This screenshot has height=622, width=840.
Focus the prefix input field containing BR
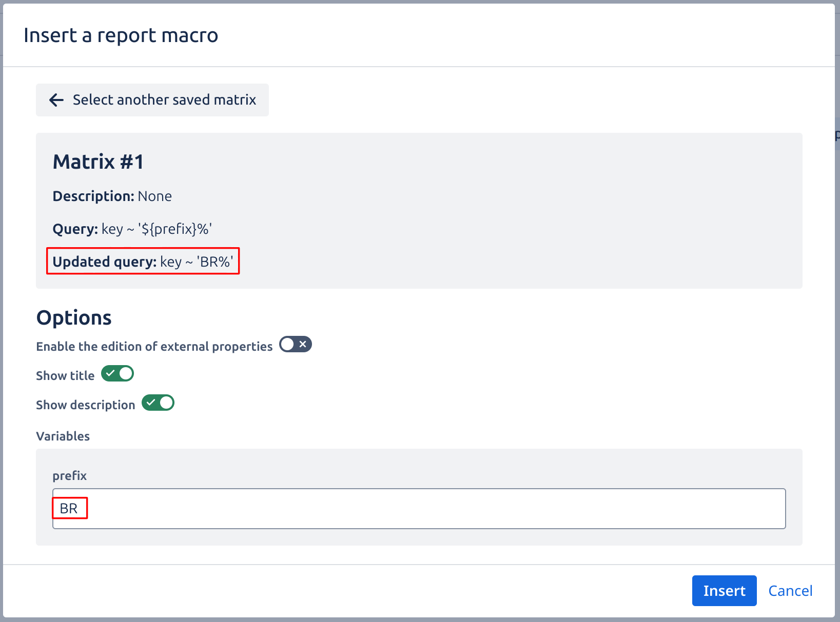(418, 509)
